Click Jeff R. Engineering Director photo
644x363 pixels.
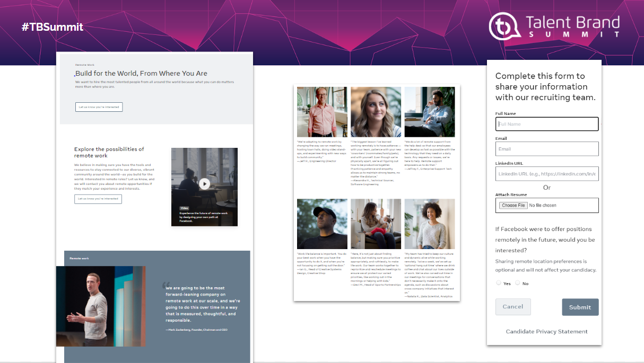tap(322, 112)
